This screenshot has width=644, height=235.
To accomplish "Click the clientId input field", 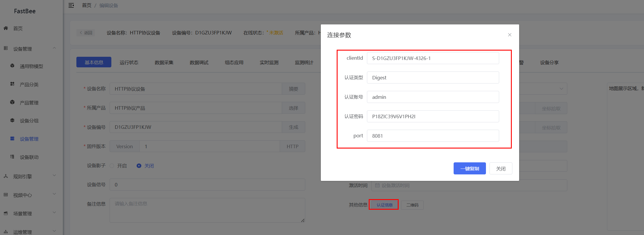I will click(433, 58).
